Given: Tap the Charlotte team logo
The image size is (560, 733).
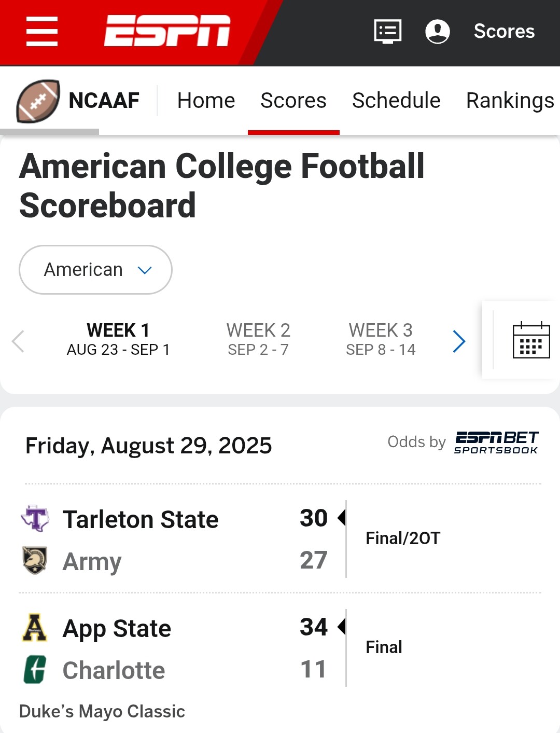Looking at the screenshot, I should pyautogui.click(x=35, y=669).
